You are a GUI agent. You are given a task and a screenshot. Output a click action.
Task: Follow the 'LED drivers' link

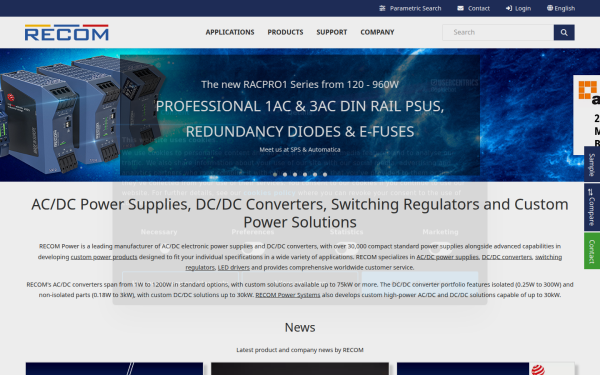coord(233,267)
